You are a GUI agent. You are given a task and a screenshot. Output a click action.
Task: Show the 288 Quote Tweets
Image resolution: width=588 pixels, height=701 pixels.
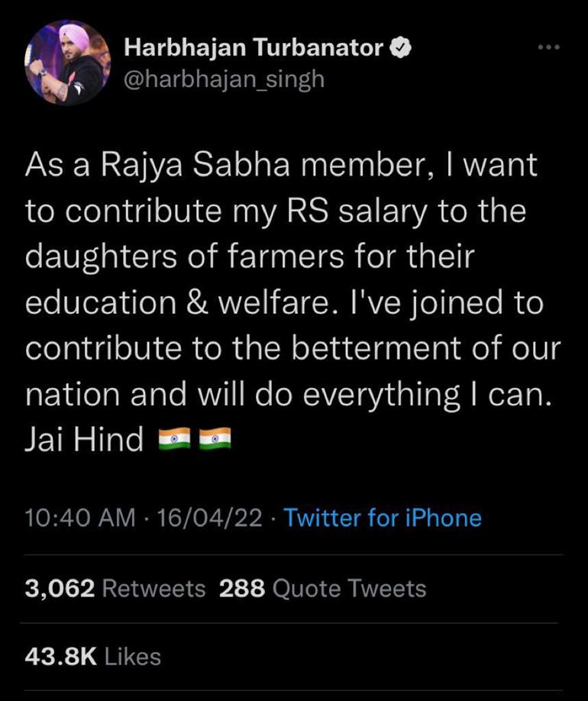coord(322,588)
